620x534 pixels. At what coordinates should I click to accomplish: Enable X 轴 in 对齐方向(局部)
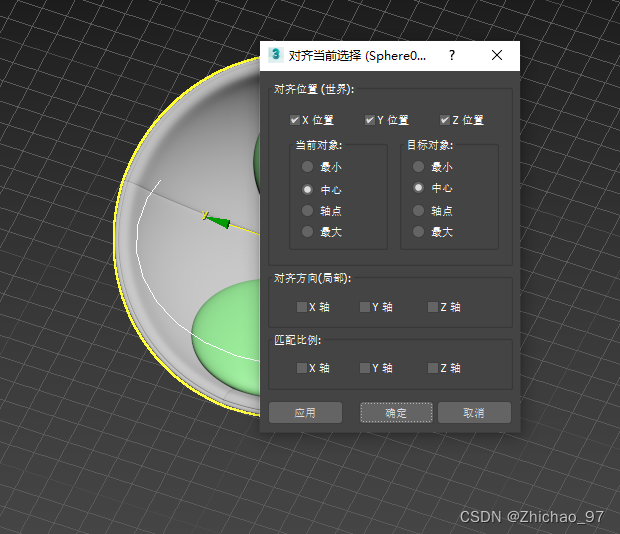pos(302,307)
